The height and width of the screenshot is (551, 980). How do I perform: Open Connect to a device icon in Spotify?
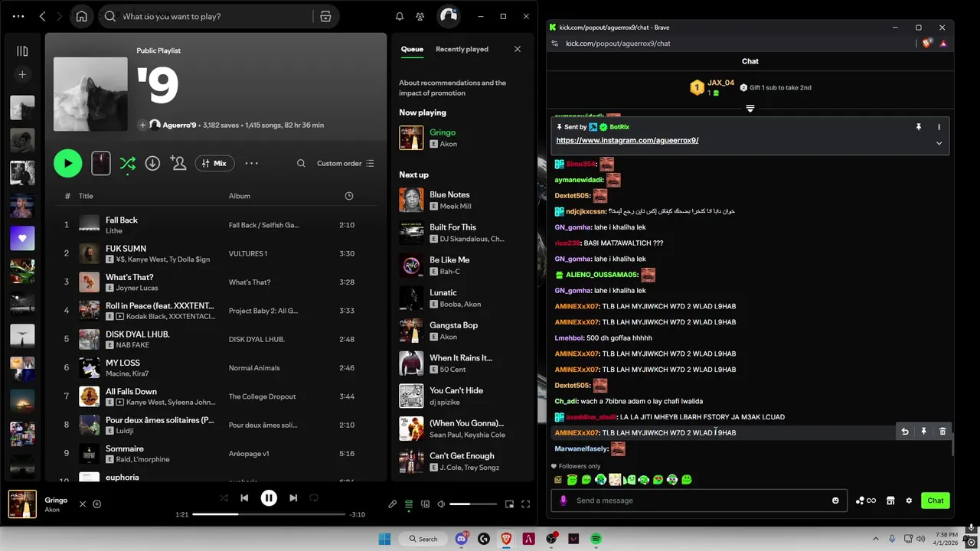click(x=425, y=504)
